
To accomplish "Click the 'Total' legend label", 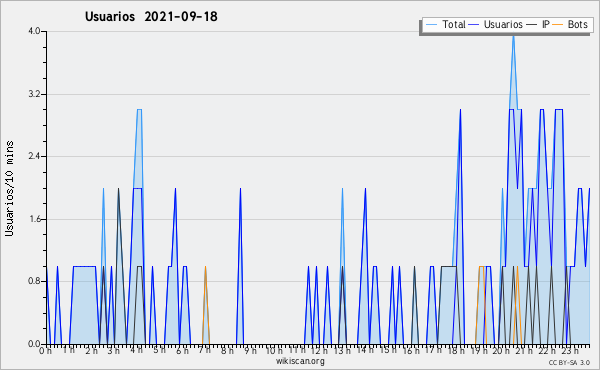I will (x=454, y=24).
